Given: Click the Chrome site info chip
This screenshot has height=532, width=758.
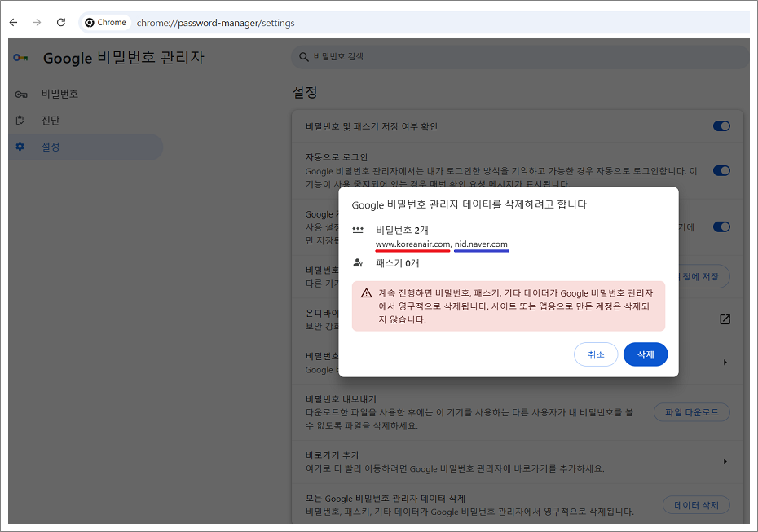Looking at the screenshot, I should pyautogui.click(x=105, y=22).
